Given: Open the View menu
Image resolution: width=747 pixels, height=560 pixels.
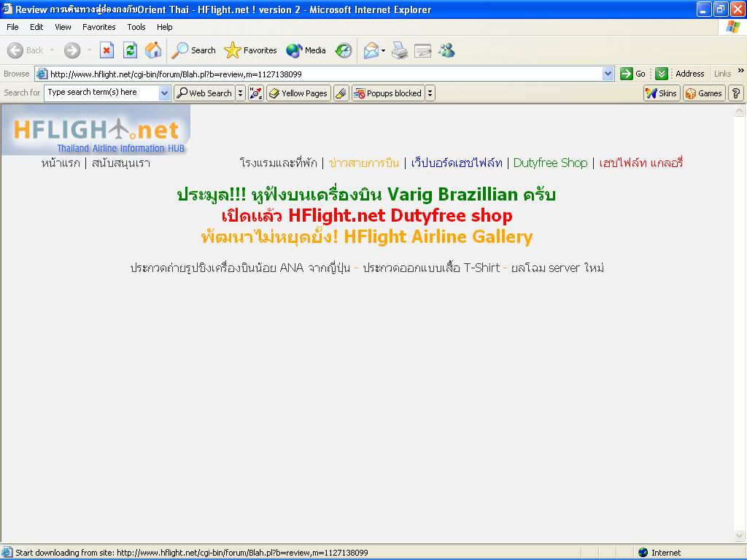Looking at the screenshot, I should [63, 27].
